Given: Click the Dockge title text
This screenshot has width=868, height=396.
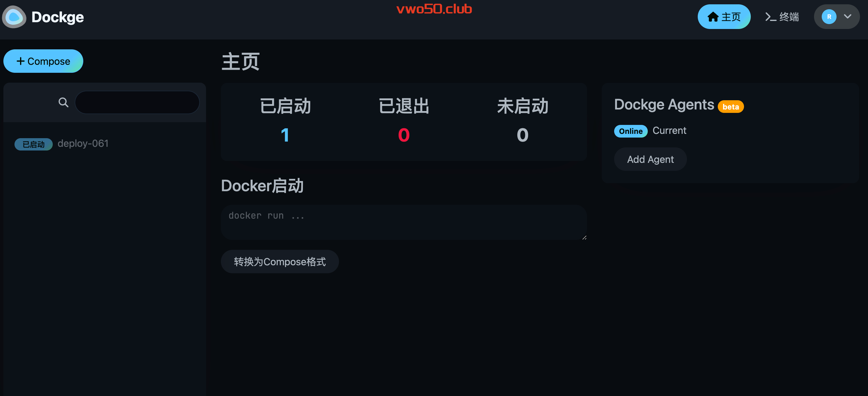Looking at the screenshot, I should [x=58, y=17].
